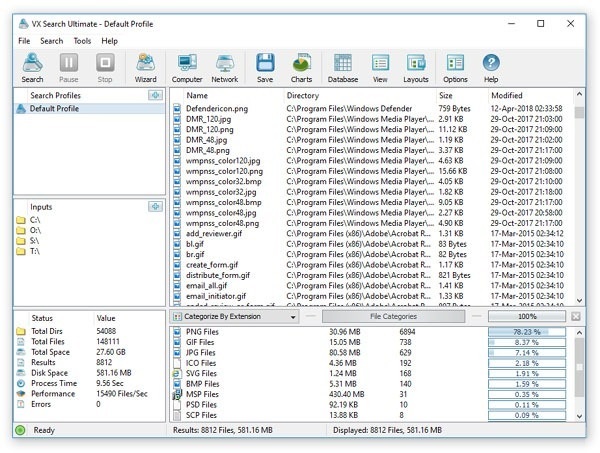
Task: Open the Options dialog icon
Action: pos(455,67)
